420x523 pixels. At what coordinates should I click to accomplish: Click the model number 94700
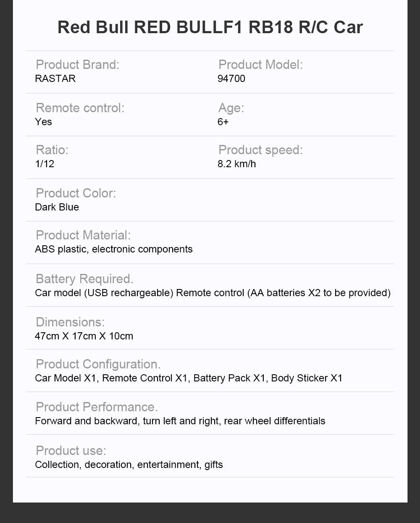tap(231, 79)
